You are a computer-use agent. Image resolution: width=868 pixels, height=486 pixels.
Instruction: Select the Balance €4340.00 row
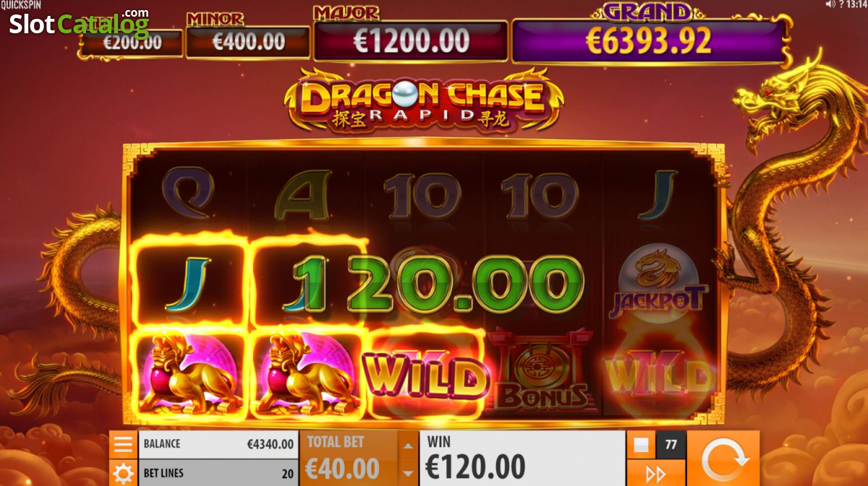coord(218,444)
